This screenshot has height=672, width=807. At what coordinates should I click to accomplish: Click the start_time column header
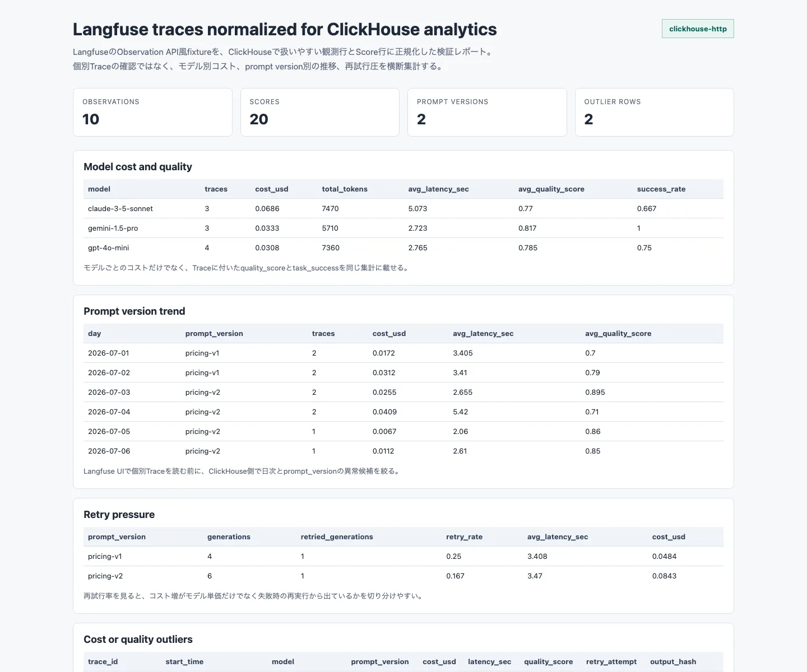click(184, 662)
